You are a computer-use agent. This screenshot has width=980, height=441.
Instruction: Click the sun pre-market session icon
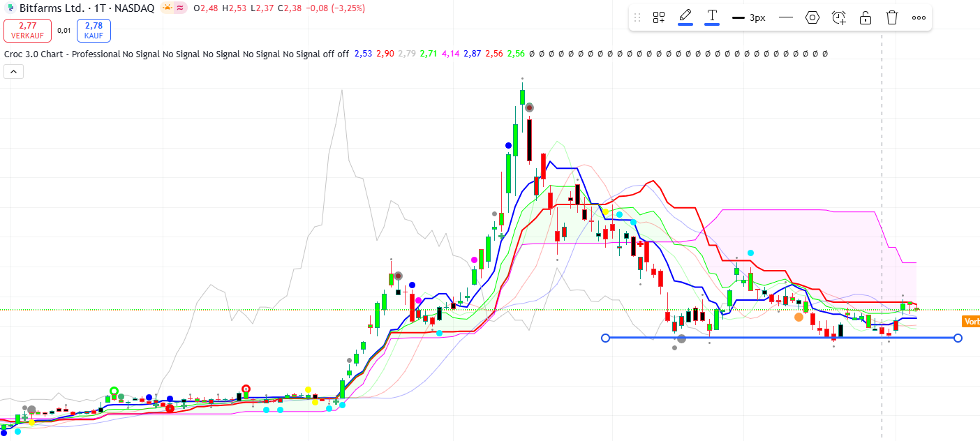pyautogui.click(x=167, y=8)
